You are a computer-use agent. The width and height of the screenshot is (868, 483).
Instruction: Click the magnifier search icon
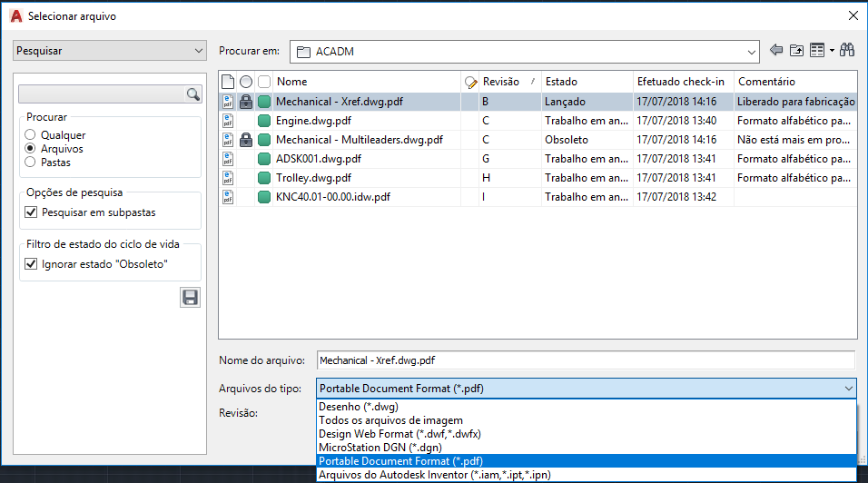[192, 94]
